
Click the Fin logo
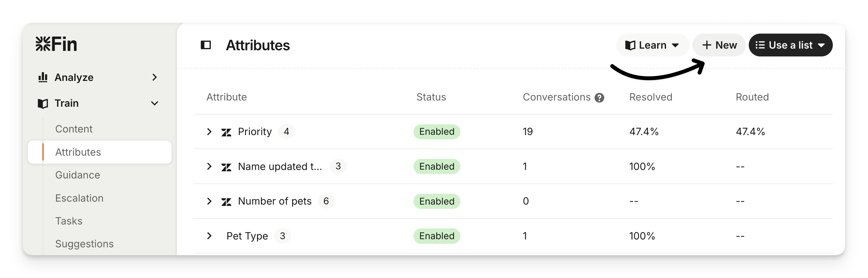[56, 44]
